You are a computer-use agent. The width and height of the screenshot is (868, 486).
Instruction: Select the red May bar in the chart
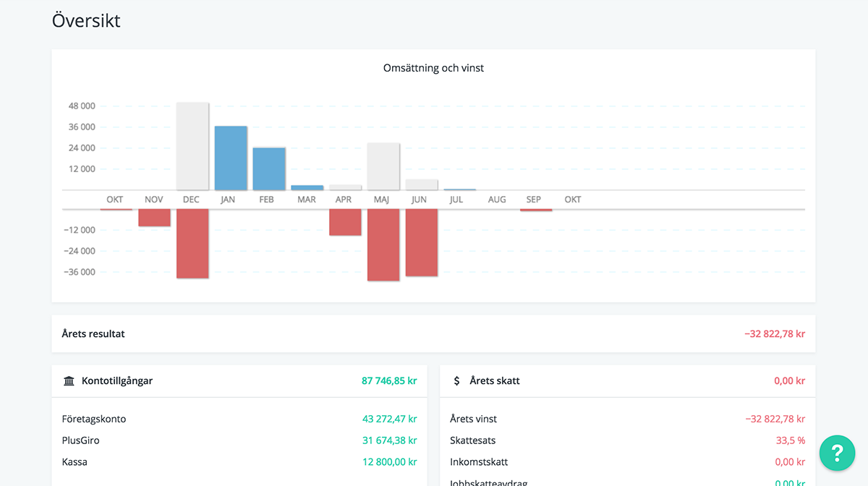[x=383, y=244]
